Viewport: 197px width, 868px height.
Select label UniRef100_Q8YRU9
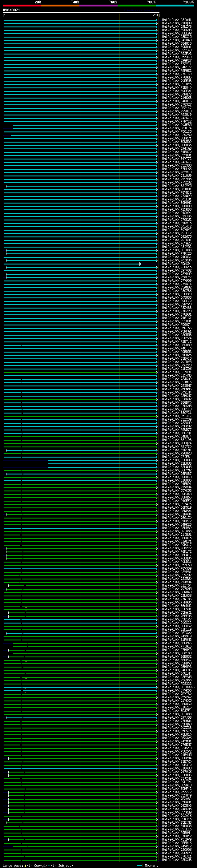click(x=176, y=274)
